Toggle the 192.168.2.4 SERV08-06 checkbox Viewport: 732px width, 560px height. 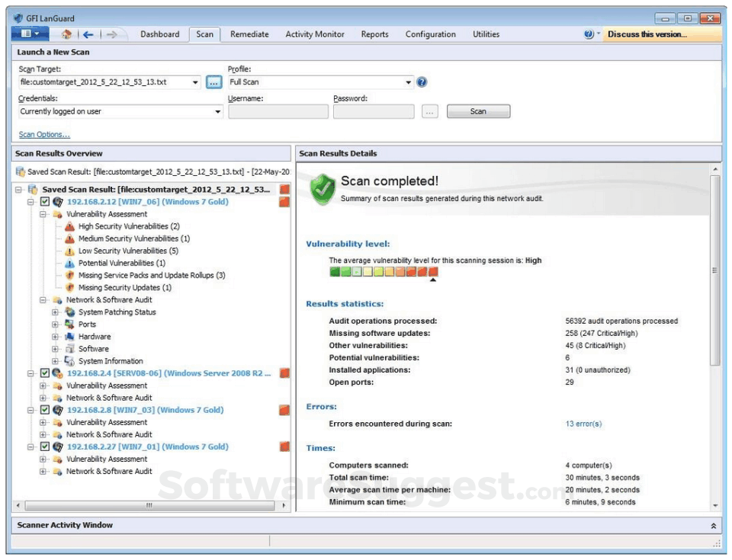[44, 373]
